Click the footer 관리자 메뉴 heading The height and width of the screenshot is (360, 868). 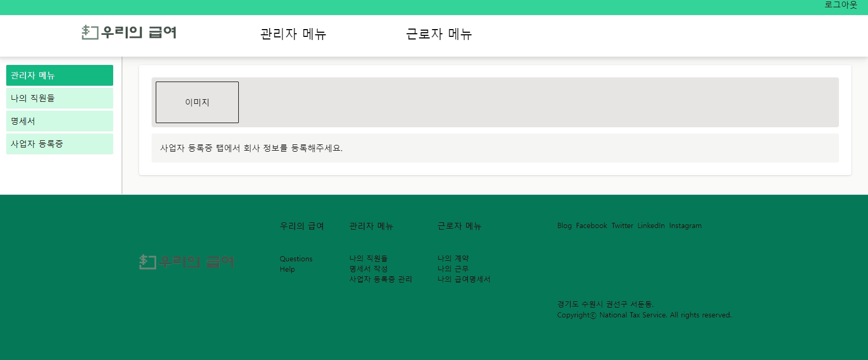point(371,226)
